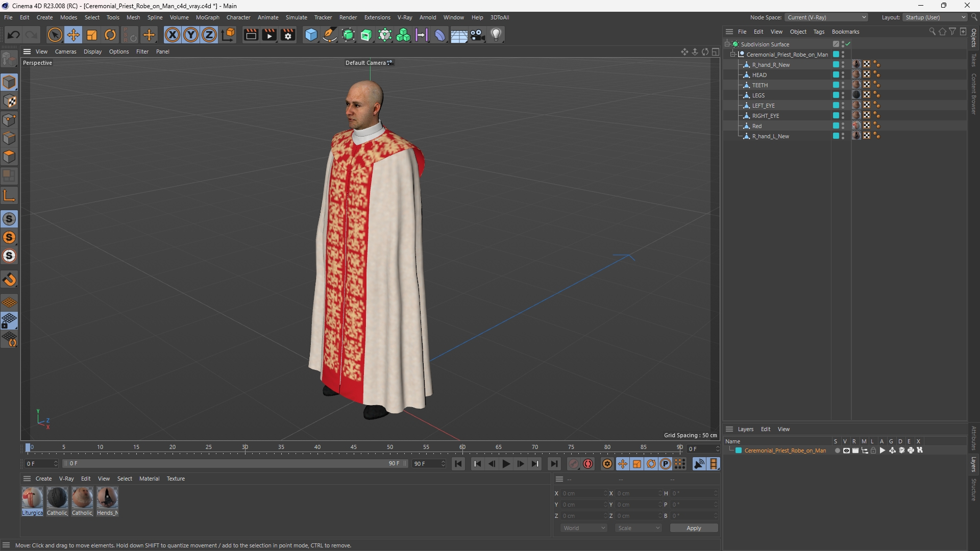Open the World coordinate system dropdown
This screenshot has height=551, width=980.
click(583, 528)
